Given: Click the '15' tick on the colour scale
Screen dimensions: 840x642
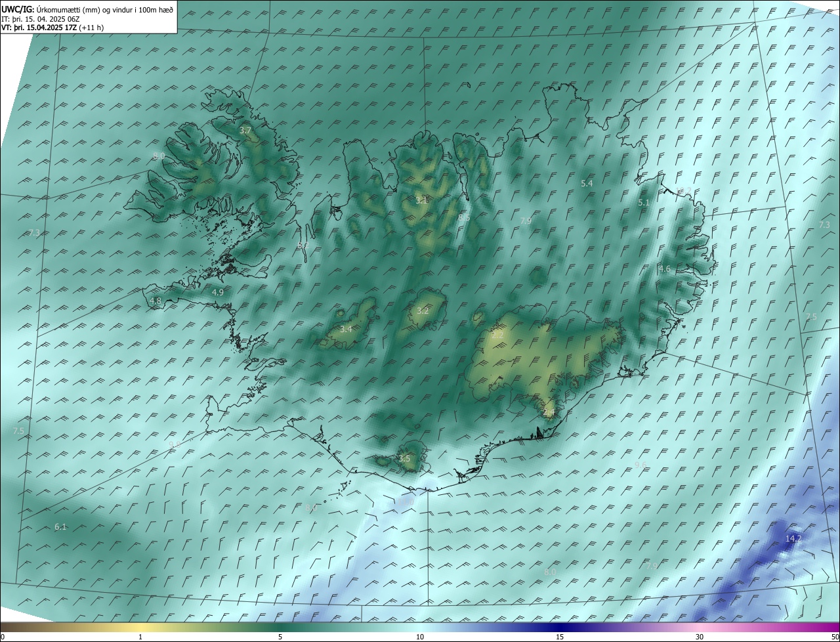Looking at the screenshot, I should point(560,637).
